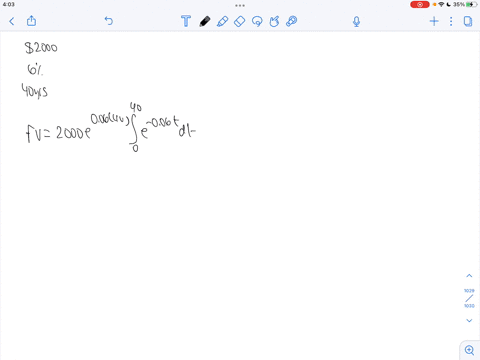The image size is (480, 360).
Task: Select the Eraser tool
Action: pos(239,21)
